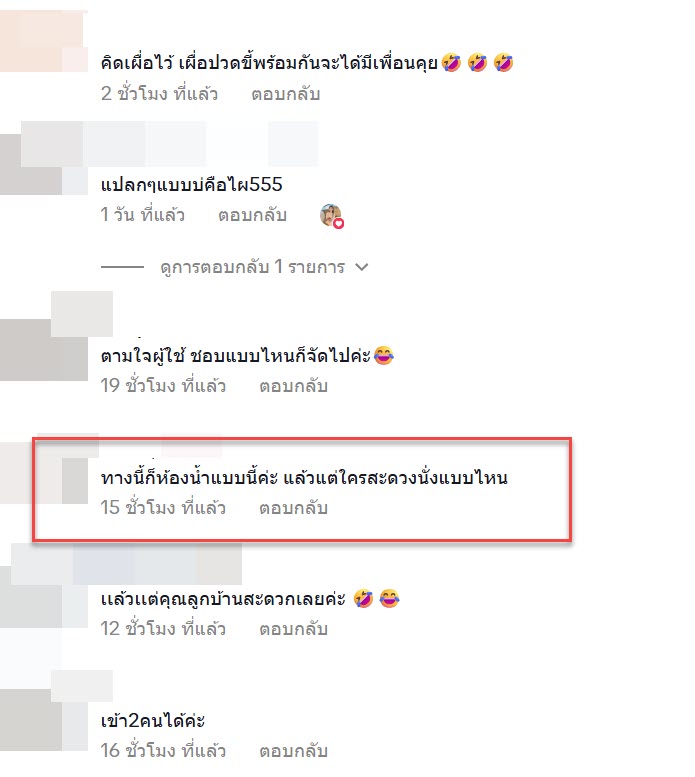695x777 pixels.
Task: Click ตอบกลับ in the red highlighted comment
Action: click(x=293, y=508)
